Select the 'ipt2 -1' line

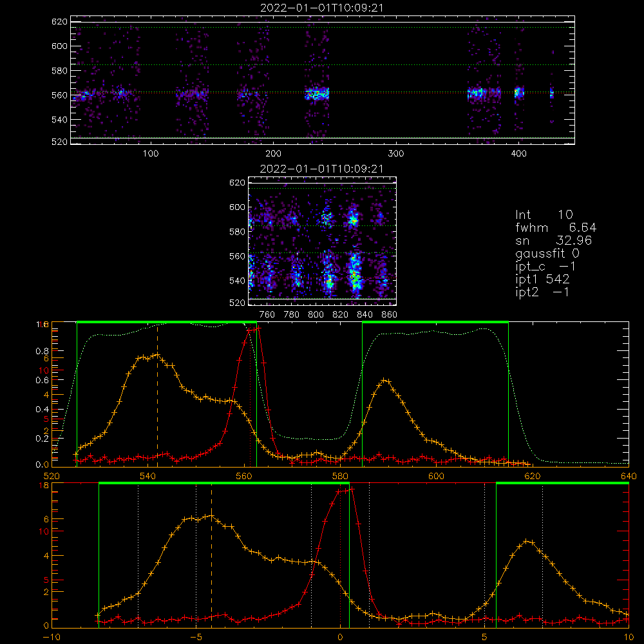click(542, 292)
